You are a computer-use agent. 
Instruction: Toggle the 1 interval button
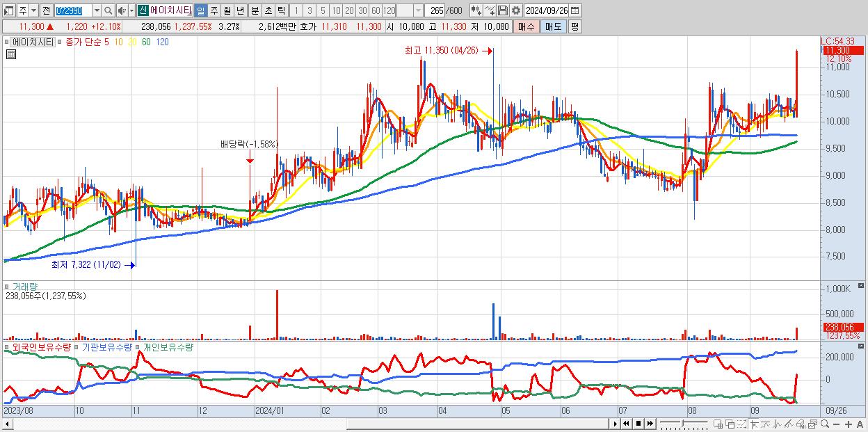[x=296, y=10]
